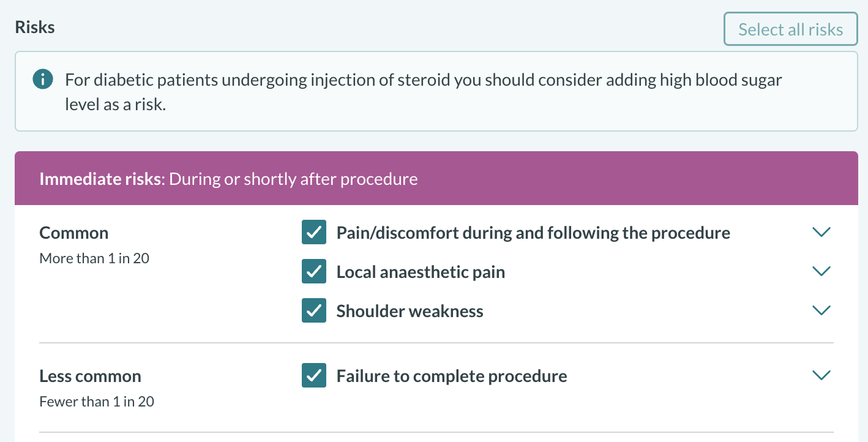
Task: Click the Local anaesthetic pain label text
Action: [421, 272]
